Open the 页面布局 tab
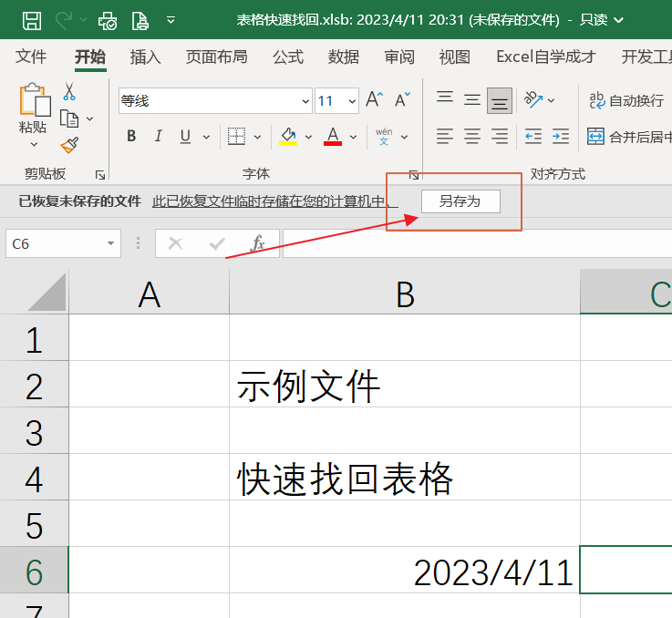The image size is (672, 618). 216,57
